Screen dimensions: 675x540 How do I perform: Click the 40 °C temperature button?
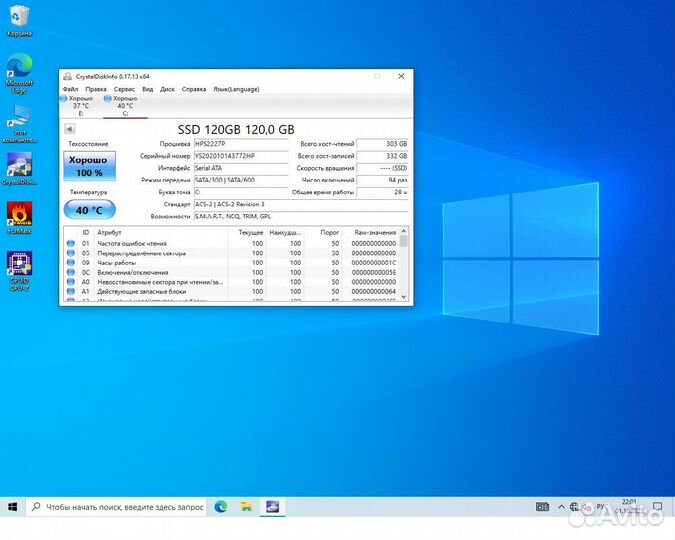point(90,210)
